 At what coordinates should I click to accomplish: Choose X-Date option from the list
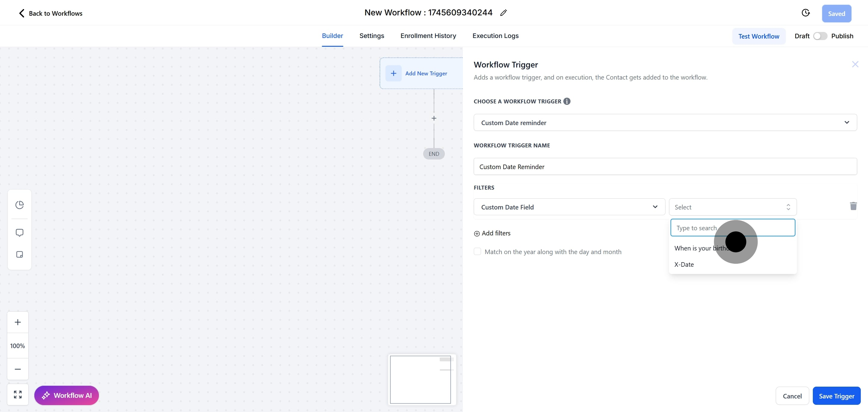(x=684, y=264)
